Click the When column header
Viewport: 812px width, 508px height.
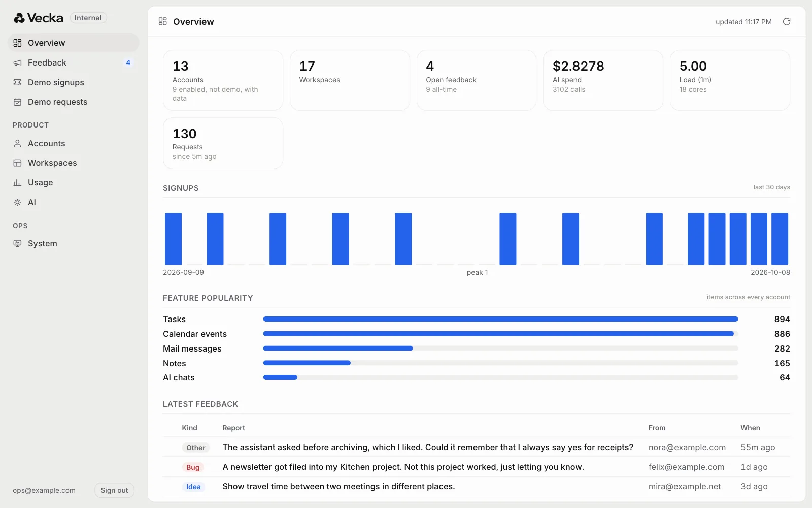[x=750, y=428]
